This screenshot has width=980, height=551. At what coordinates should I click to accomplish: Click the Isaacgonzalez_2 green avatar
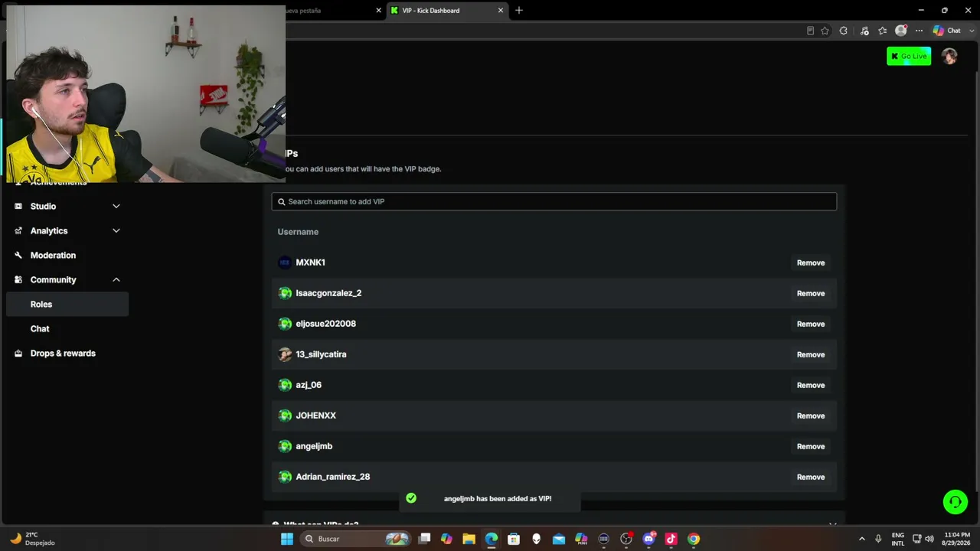tap(285, 293)
